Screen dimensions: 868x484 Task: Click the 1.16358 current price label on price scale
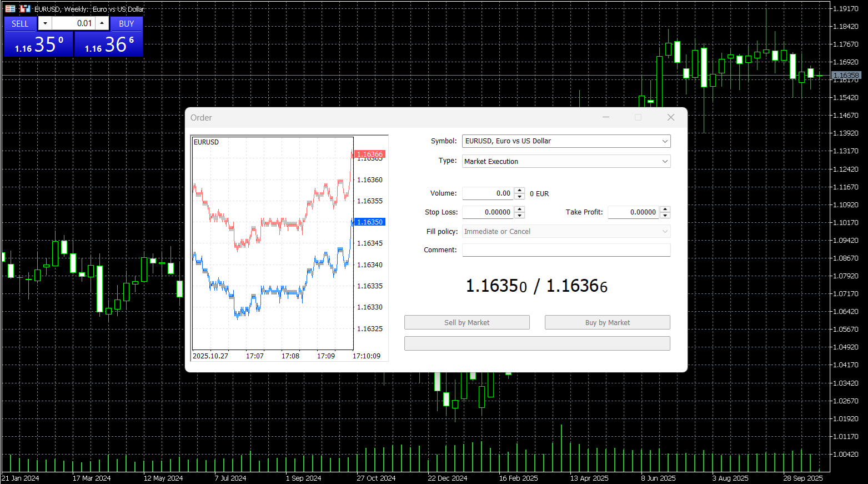point(846,75)
